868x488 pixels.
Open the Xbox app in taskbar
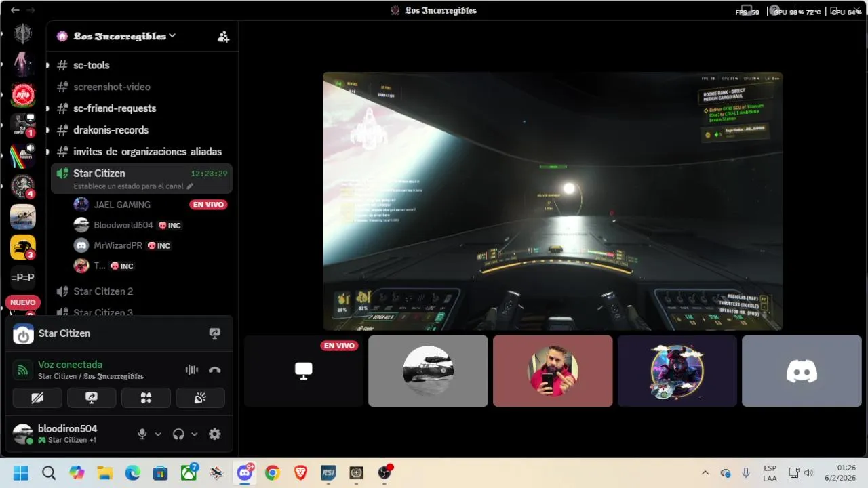tap(189, 473)
